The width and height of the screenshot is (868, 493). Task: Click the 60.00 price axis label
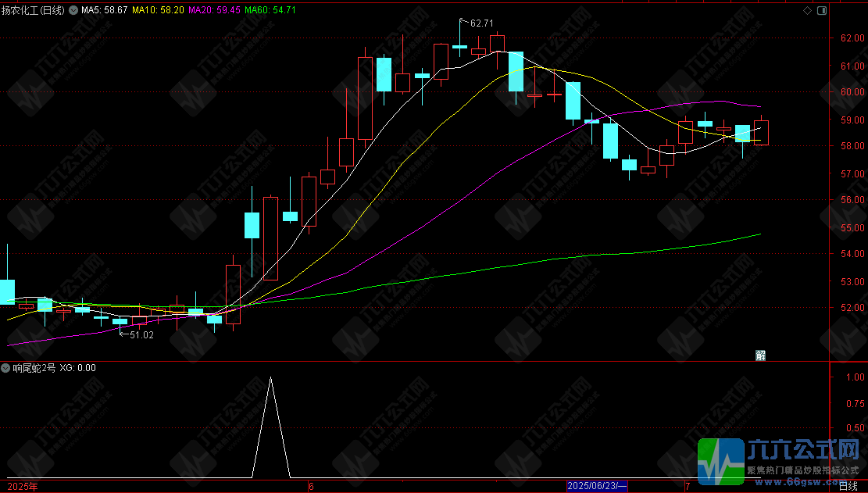853,92
